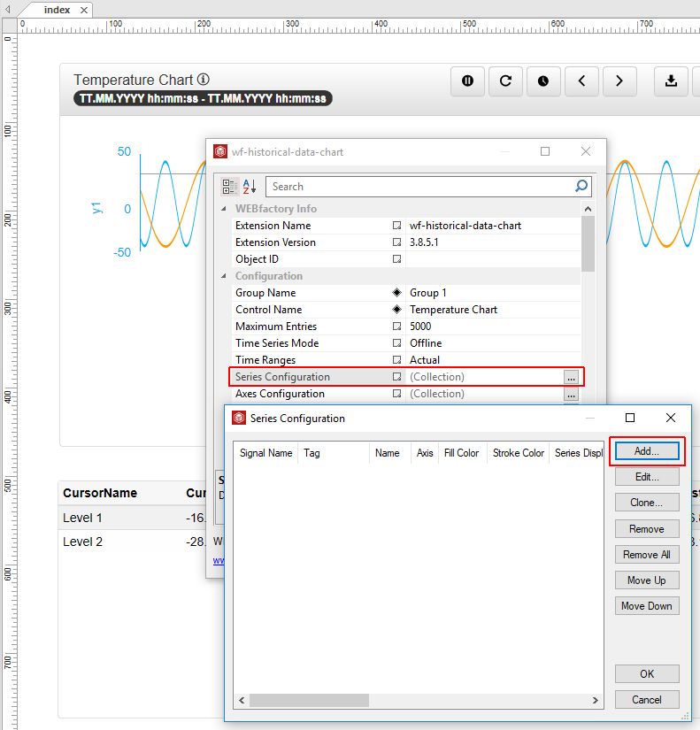Edit the Group Name value Group 1
Viewport: 700px width, 730px height.
pos(494,292)
